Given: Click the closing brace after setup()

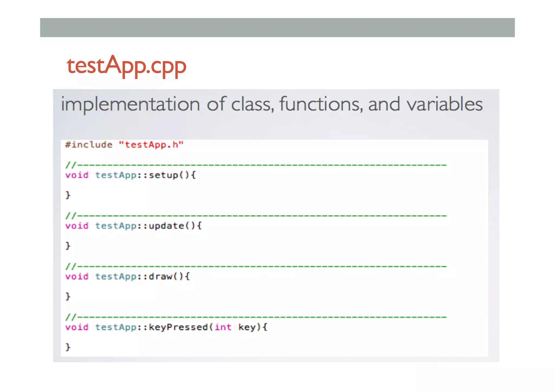Looking at the screenshot, I should pos(68,195).
